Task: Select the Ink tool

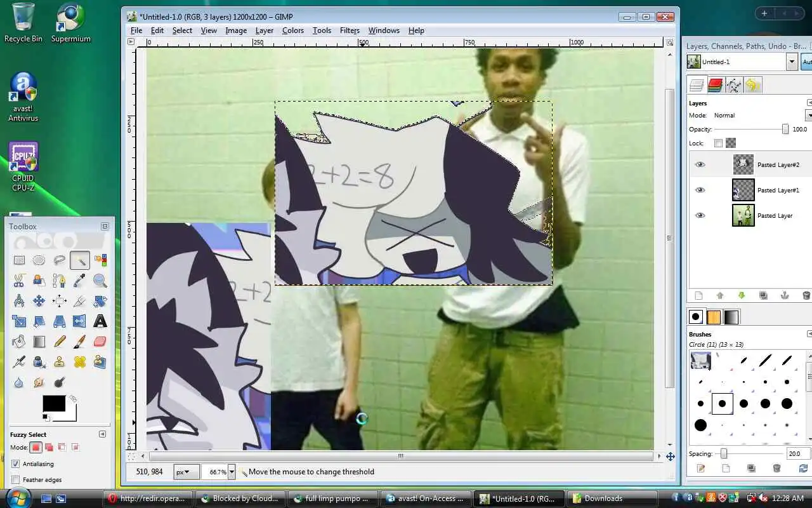Action: tap(39, 362)
